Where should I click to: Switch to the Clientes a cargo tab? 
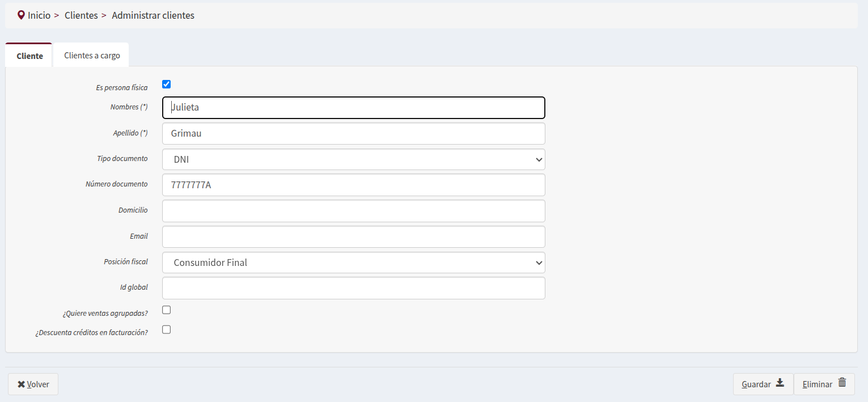pyautogui.click(x=92, y=56)
